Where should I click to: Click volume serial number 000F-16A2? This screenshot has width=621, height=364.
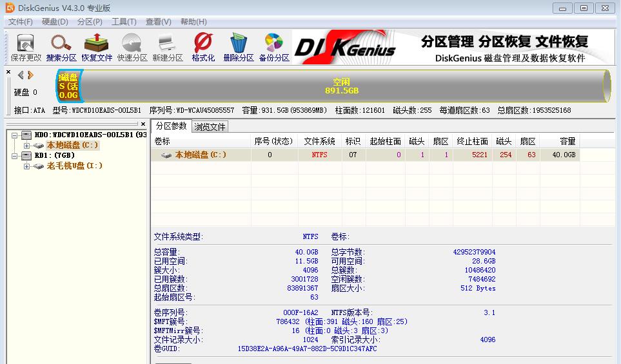301,312
